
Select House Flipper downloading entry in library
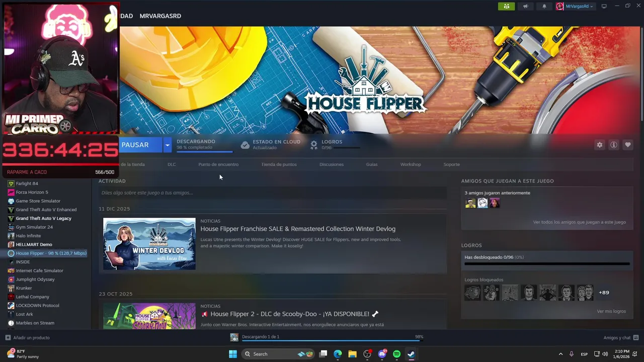[48, 253]
